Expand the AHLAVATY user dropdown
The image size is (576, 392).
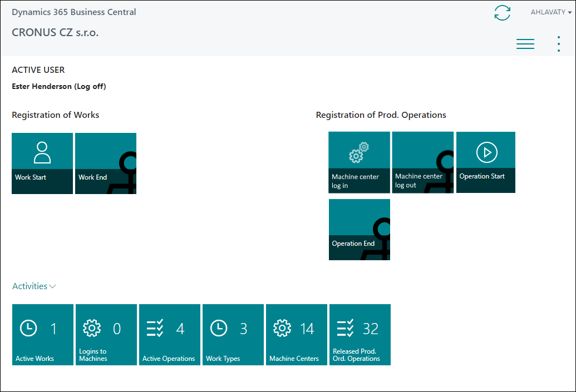tap(551, 12)
